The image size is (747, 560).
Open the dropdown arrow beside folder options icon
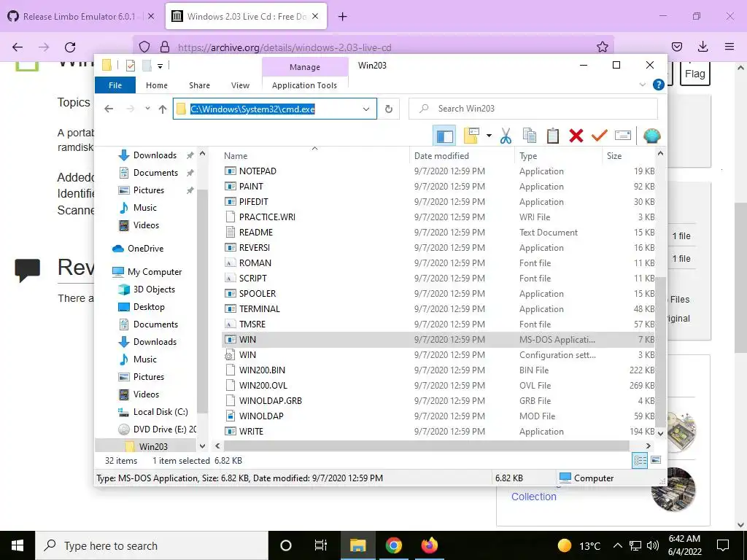[x=489, y=136]
